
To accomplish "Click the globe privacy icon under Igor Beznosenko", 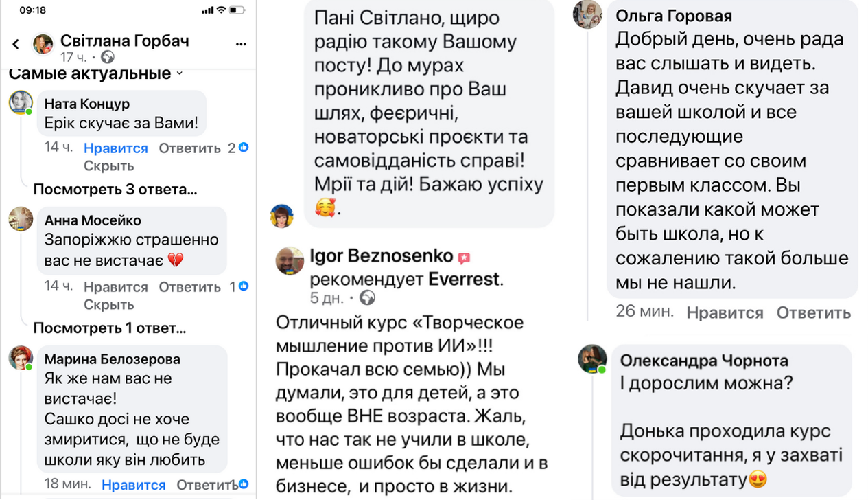I will click(368, 298).
